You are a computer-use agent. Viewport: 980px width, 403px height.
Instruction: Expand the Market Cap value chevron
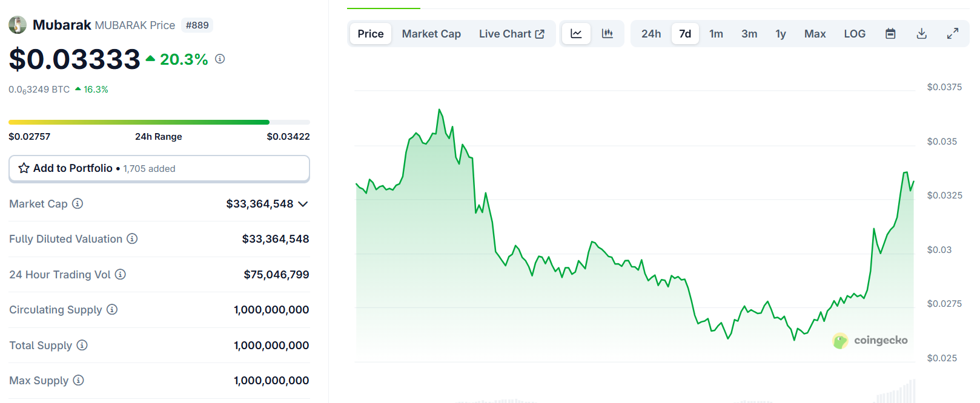pos(303,204)
